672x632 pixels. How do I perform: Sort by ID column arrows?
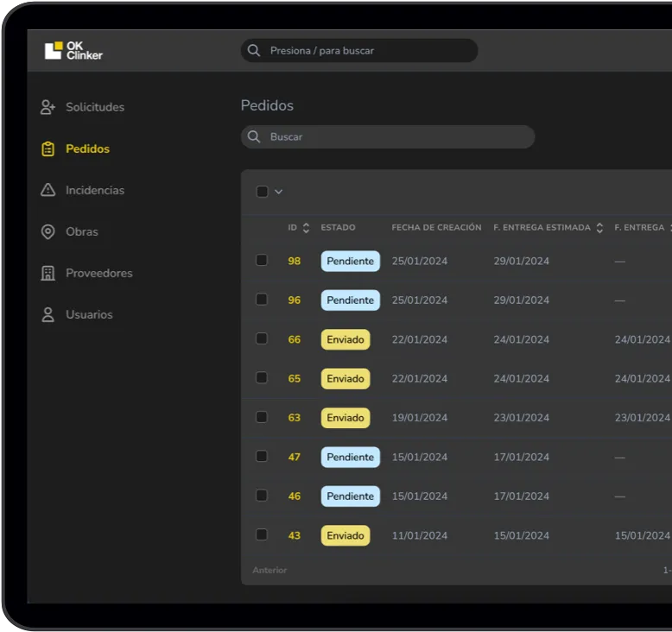coord(306,228)
